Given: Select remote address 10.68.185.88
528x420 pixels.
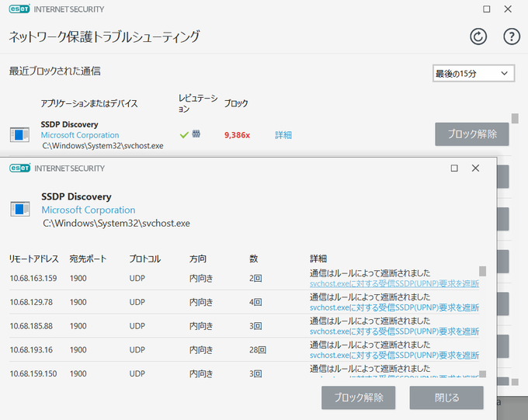Looking at the screenshot, I should click(31, 326).
